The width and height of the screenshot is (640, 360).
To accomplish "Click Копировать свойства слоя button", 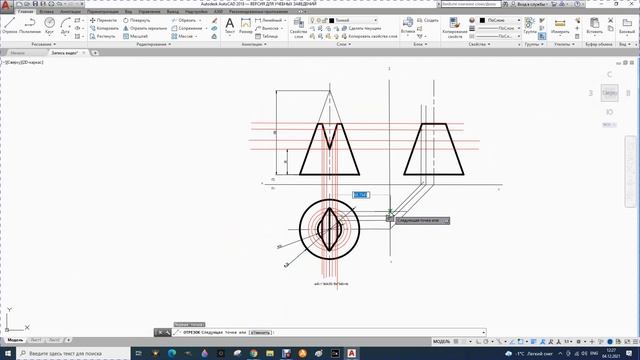I will point(369,36).
